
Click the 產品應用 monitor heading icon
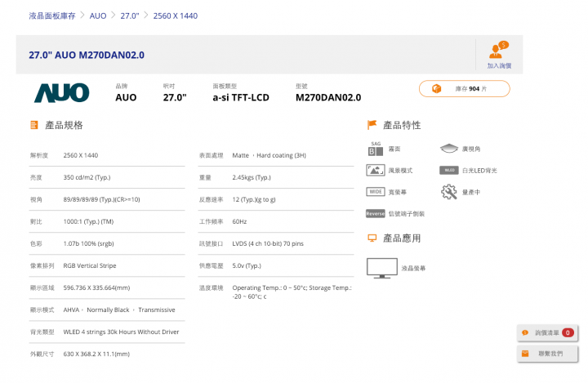point(372,238)
